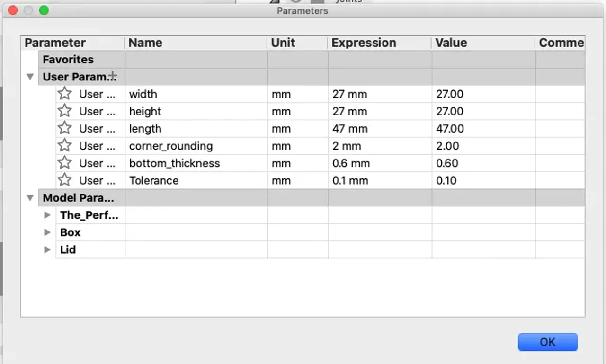
Task: Edit the Tolerance expression 0.1 mm
Action: tap(350, 180)
